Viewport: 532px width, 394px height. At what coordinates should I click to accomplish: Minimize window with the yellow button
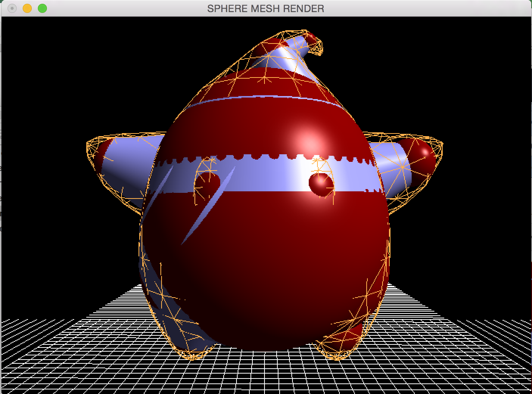(27, 8)
